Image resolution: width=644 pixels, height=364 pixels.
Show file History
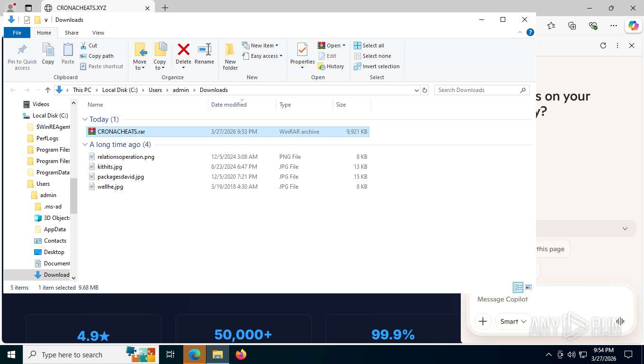331,66
